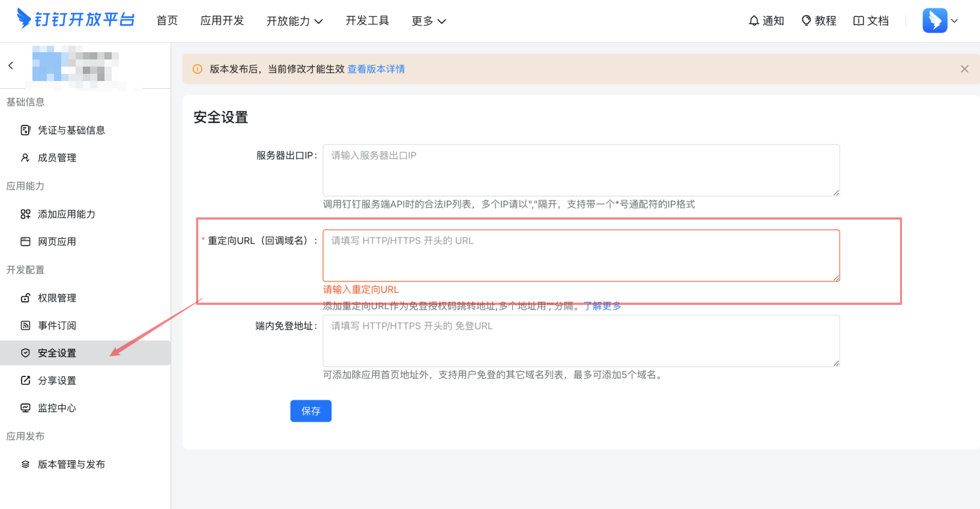Click the 了解更多 link
The image size is (980, 509).
[602, 306]
